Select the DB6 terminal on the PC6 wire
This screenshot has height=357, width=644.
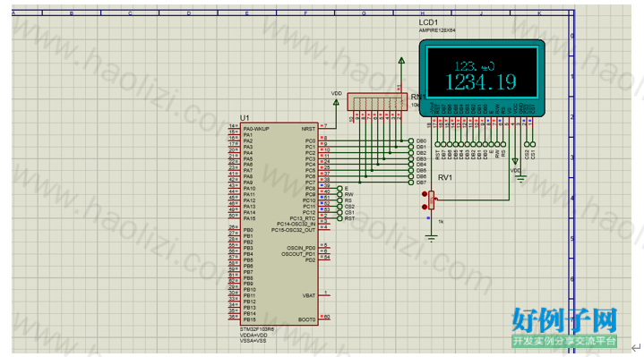point(411,176)
